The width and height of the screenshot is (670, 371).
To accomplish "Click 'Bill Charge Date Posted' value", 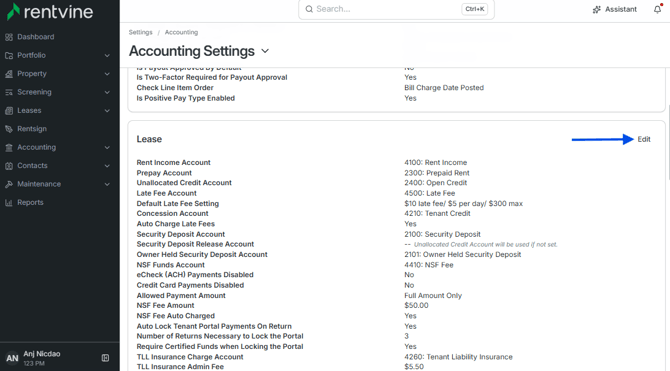I will (444, 88).
